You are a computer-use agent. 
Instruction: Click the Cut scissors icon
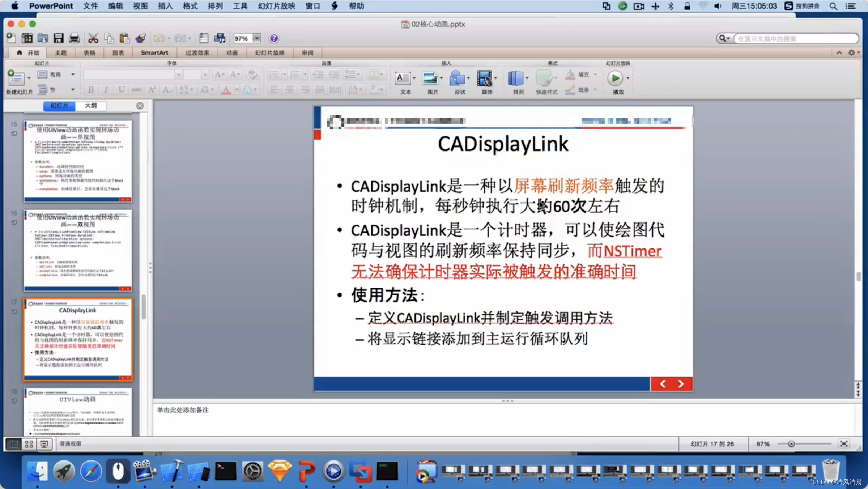coord(93,38)
